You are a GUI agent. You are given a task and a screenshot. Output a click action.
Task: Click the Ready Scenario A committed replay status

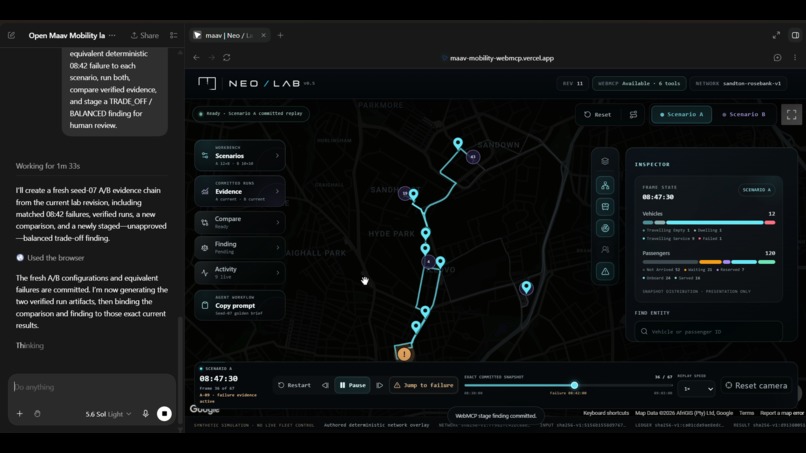click(x=251, y=114)
